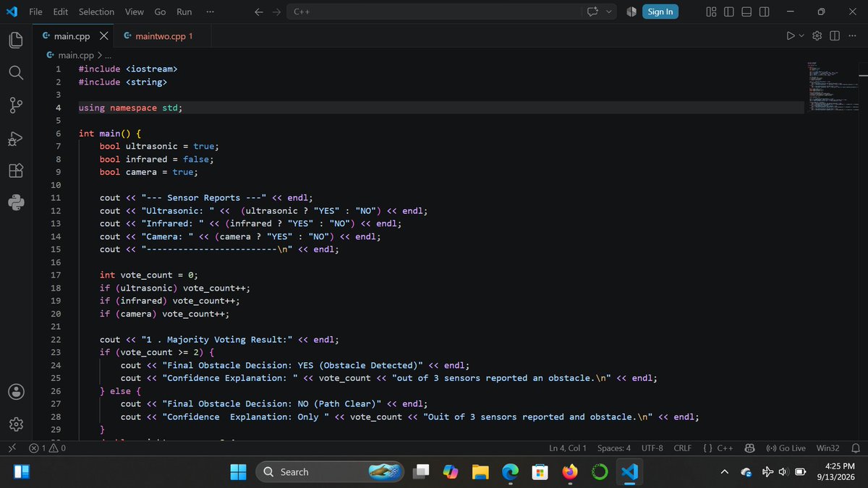Click the Windows taskbar Search box
This screenshot has width=868, height=488.
click(x=331, y=471)
